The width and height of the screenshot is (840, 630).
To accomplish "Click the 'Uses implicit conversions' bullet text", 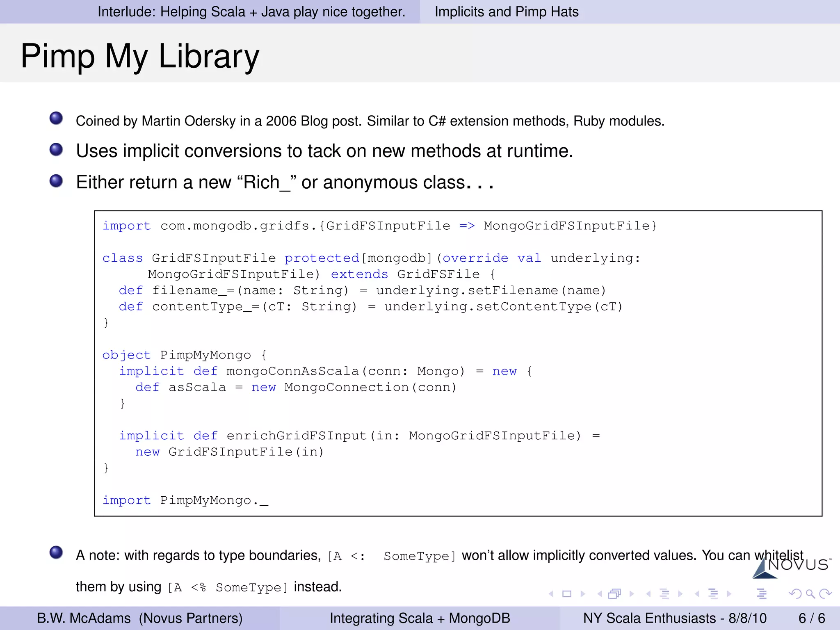I will pyautogui.click(x=324, y=151).
